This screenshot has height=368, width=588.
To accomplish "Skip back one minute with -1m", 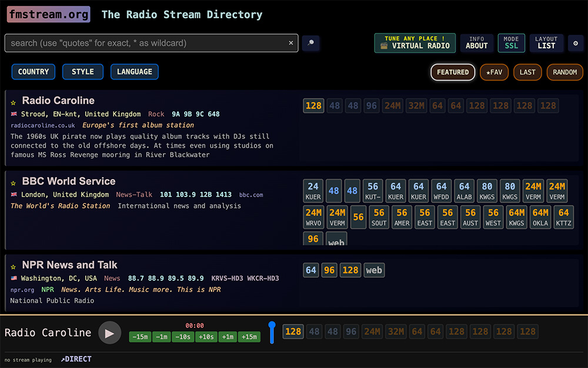I will pos(161,337).
